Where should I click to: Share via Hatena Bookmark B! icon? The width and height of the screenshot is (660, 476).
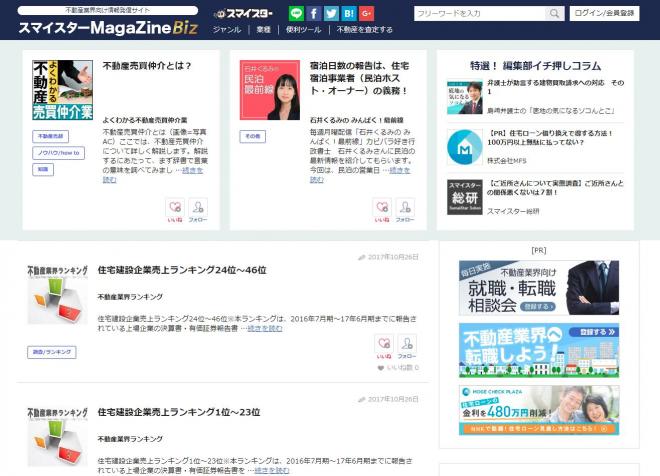pos(349,13)
